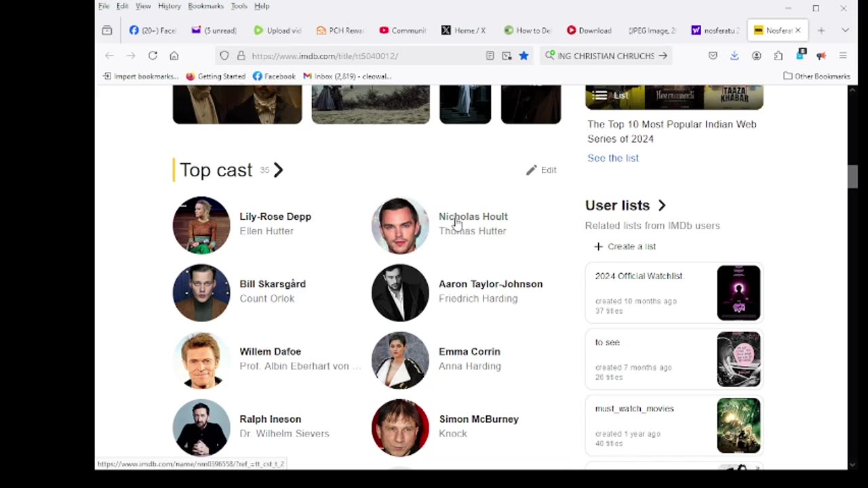The height and width of the screenshot is (488, 868).
Task: Open the Getting Started bookmark
Action: [216, 77]
